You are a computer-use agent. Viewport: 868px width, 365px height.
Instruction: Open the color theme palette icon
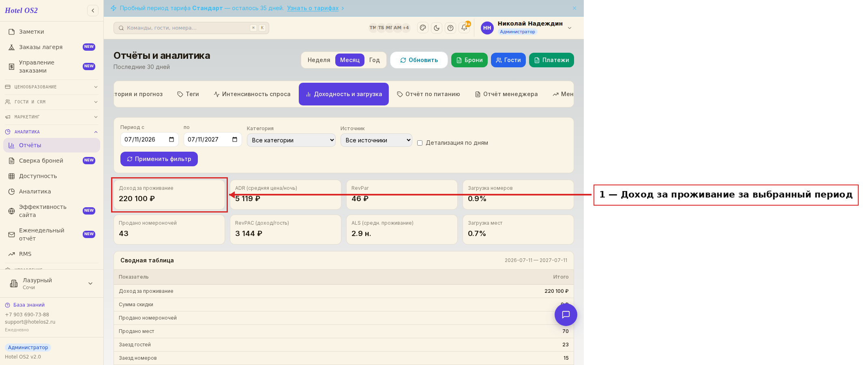coord(423,28)
